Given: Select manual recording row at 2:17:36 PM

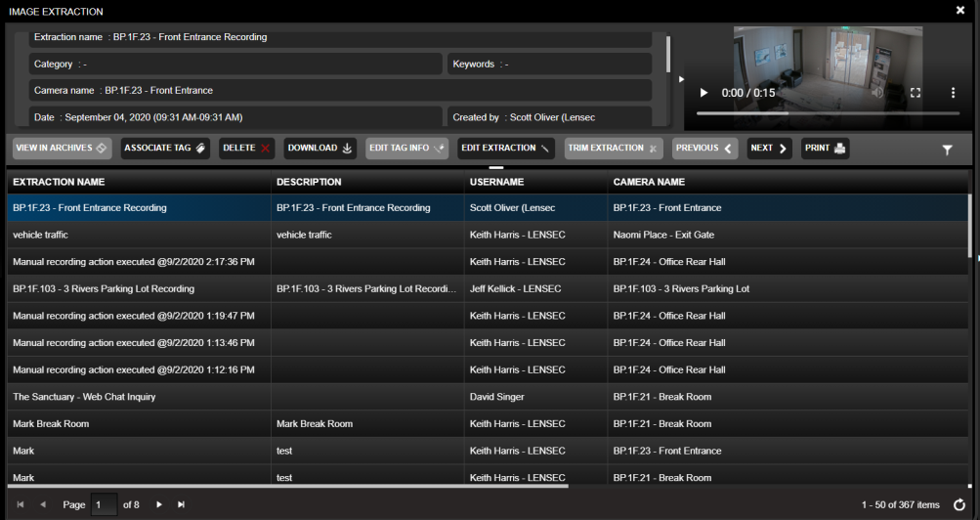Looking at the screenshot, I should point(488,262).
